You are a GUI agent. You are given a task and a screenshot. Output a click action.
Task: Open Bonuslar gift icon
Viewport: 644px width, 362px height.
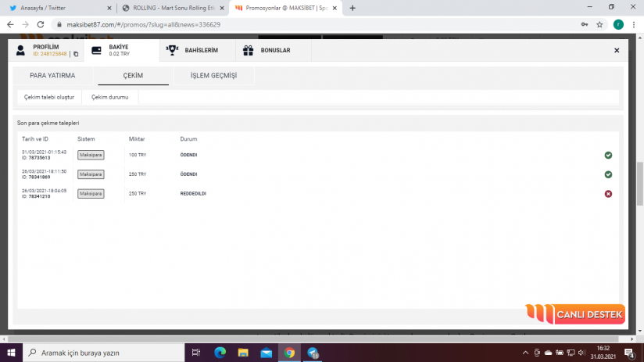[248, 50]
